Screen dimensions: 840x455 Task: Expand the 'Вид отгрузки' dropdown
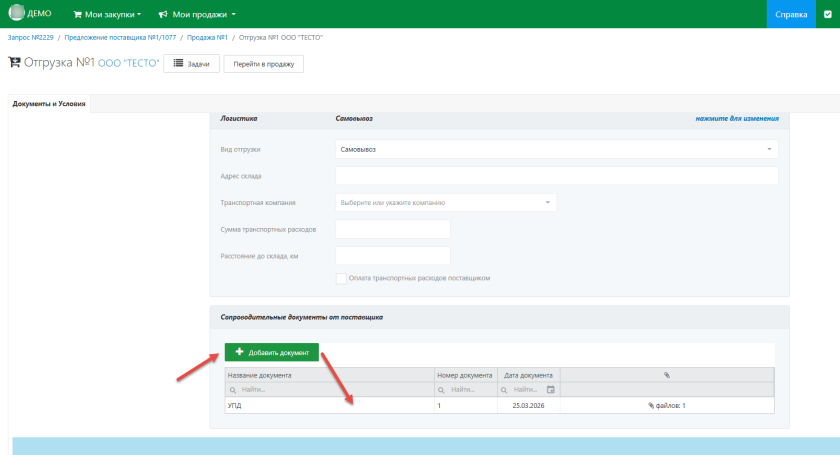pyautogui.click(x=556, y=149)
